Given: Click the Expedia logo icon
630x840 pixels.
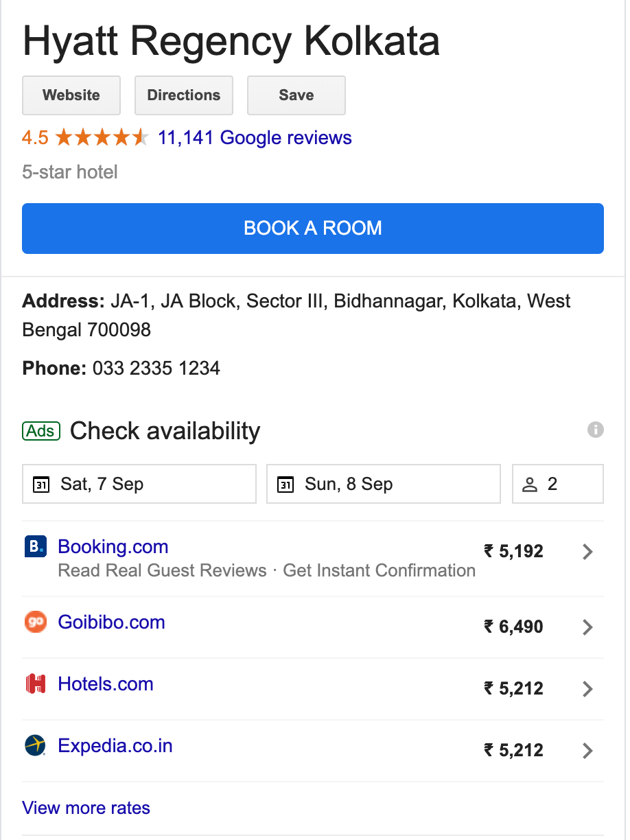Looking at the screenshot, I should [35, 746].
